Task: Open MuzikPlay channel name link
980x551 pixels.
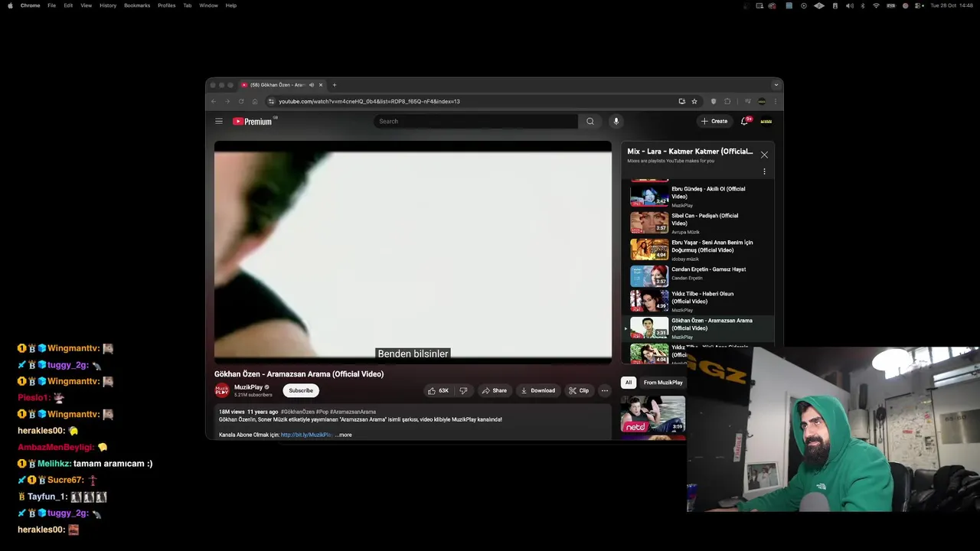Action: coord(248,387)
